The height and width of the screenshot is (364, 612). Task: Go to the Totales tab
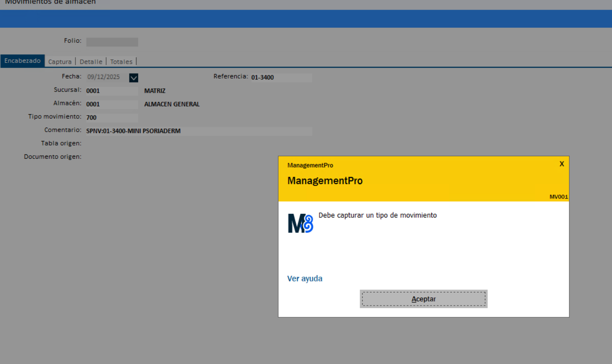(x=121, y=62)
